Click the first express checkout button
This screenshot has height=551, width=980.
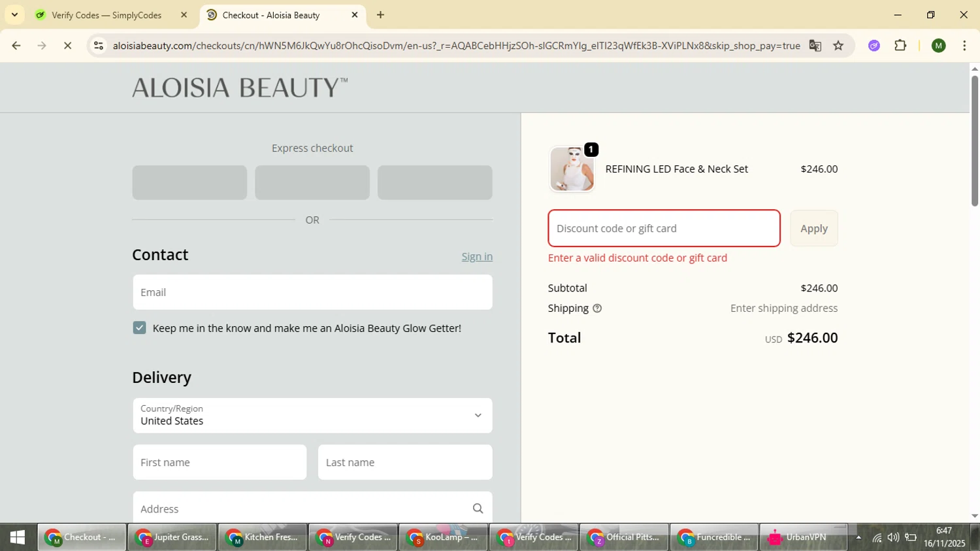click(189, 182)
